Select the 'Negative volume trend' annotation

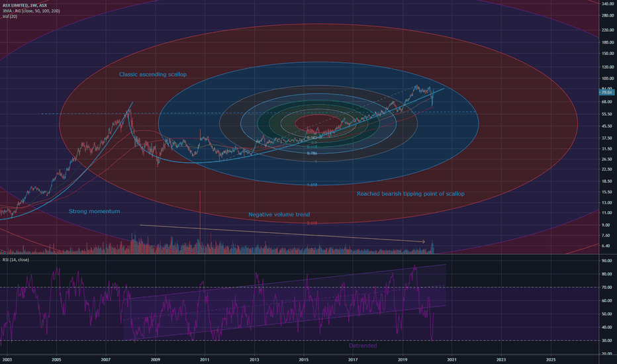[279, 214]
